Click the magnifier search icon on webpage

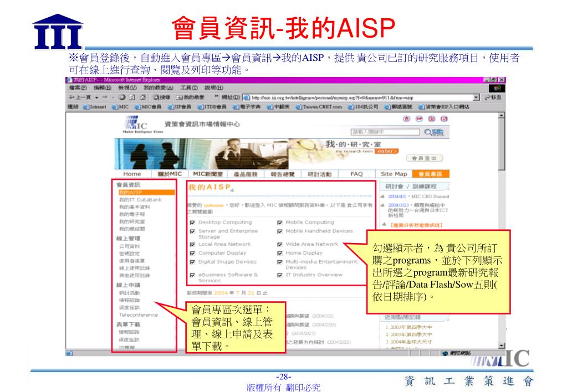tap(428, 132)
